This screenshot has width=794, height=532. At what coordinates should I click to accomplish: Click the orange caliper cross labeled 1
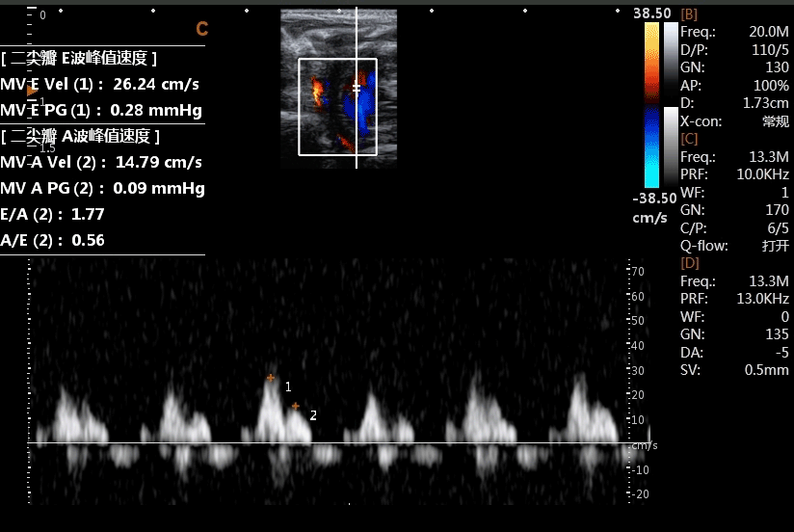point(271,378)
